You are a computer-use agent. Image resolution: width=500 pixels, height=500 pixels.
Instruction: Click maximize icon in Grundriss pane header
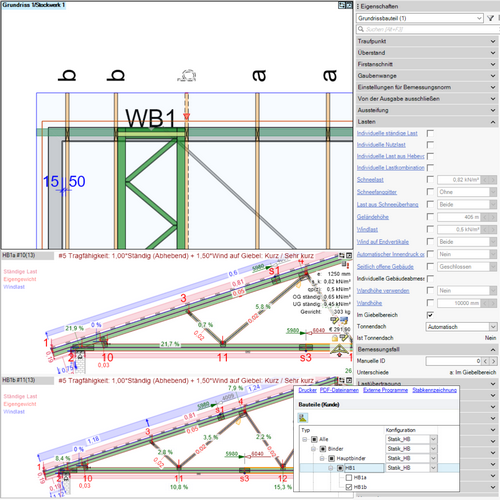[349, 5]
